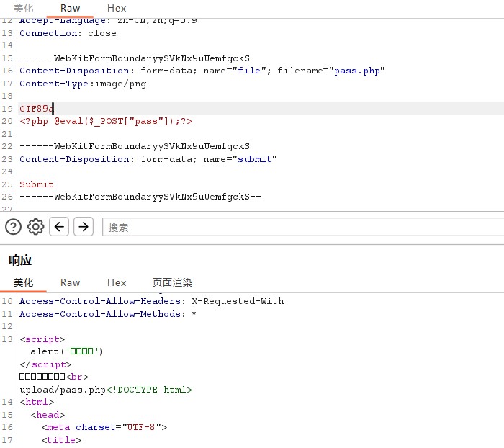The height and width of the screenshot is (448, 504).
Task: Click the 搜索 search input field
Action: coord(303,227)
